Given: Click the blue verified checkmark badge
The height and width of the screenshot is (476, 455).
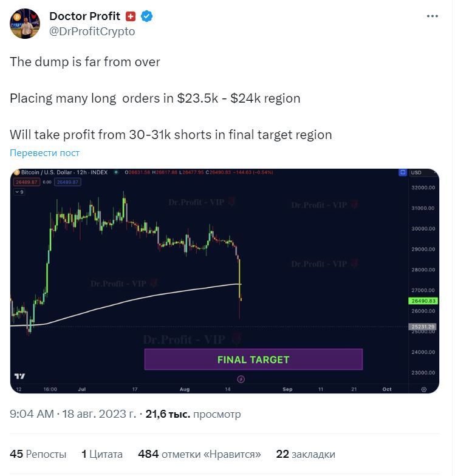Looking at the screenshot, I should pyautogui.click(x=146, y=16).
